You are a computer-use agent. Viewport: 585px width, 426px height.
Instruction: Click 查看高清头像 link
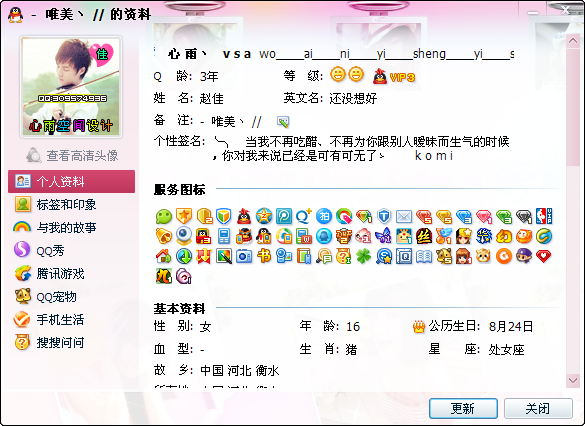pyautogui.click(x=72, y=156)
